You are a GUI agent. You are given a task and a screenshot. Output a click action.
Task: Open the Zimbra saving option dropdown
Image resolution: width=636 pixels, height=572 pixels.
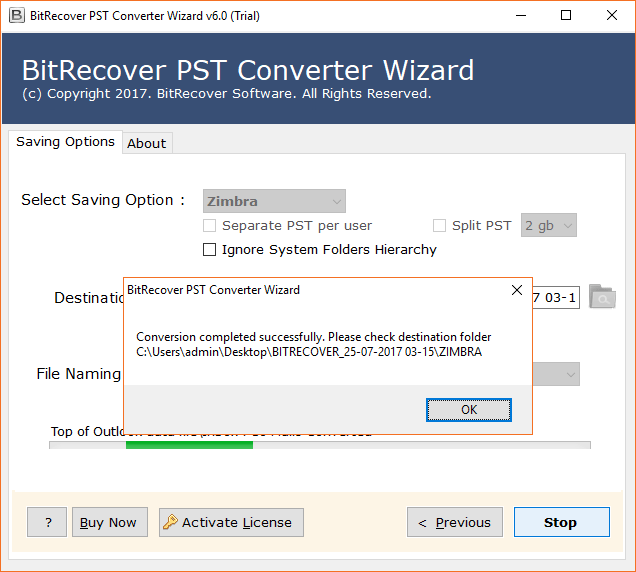(274, 201)
